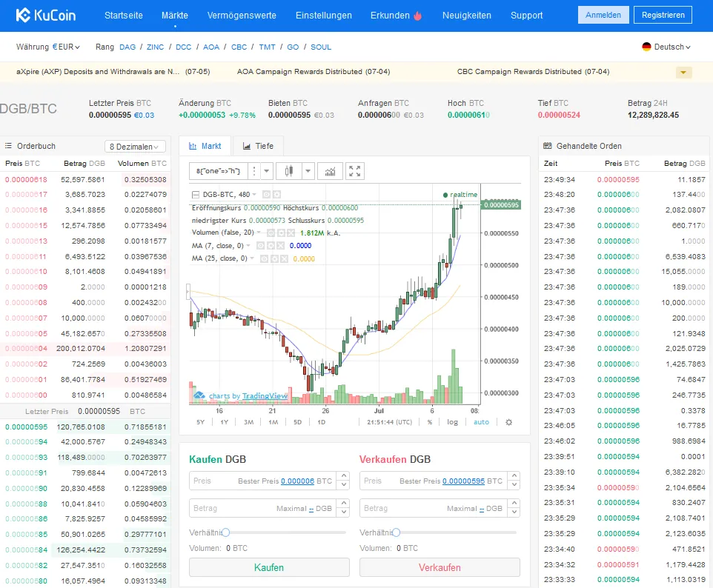Expand the chart interval dropdown arrow

[x=267, y=171]
